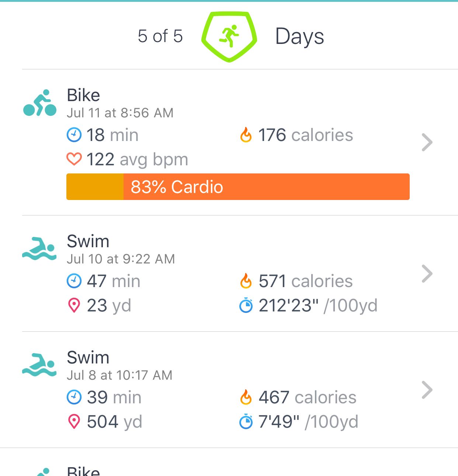Tap the flame icon beside 467 calories
Image resolution: width=458 pixels, height=476 pixels.
(246, 397)
